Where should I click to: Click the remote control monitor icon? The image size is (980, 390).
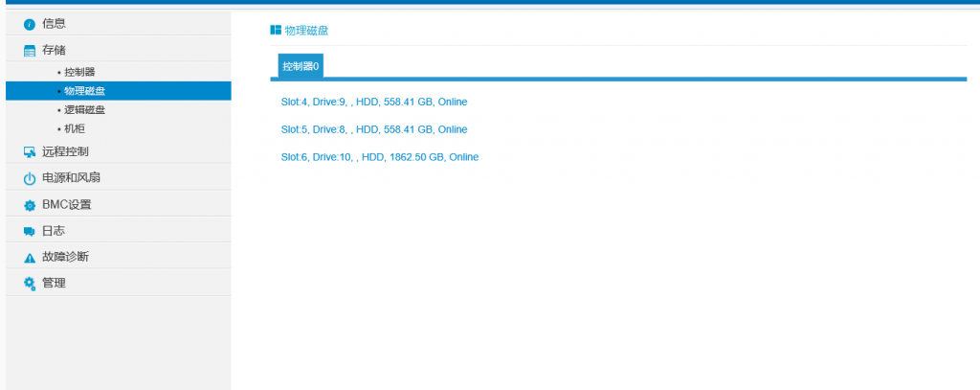point(29,152)
